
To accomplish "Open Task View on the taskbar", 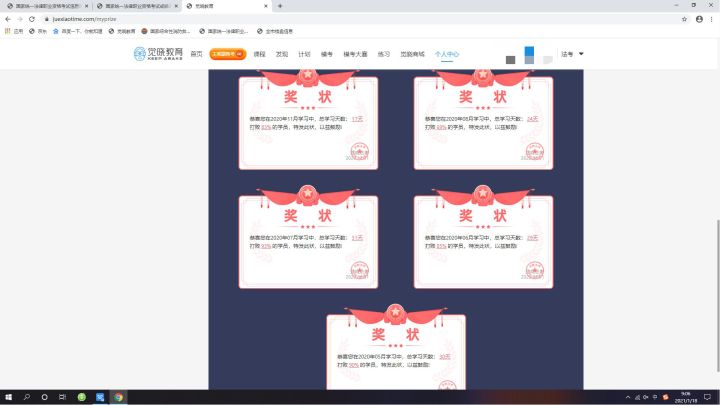I will (62, 397).
